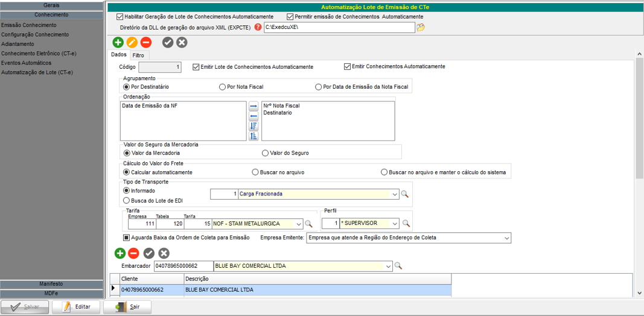Switch to the Filtro tab
The width and height of the screenshot is (644, 316).
coord(138,55)
